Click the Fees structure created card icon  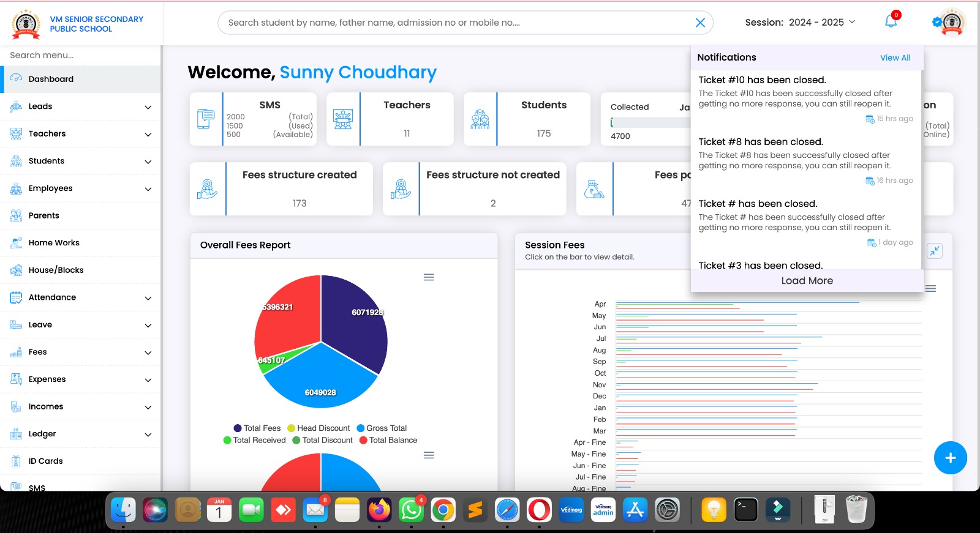[208, 189]
